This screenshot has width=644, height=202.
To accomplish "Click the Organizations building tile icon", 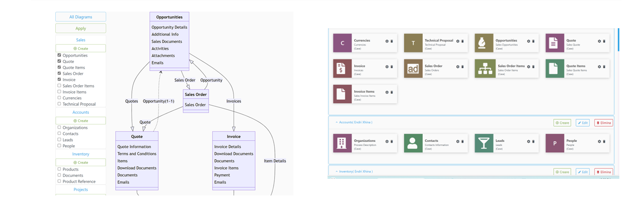I will (x=343, y=143).
